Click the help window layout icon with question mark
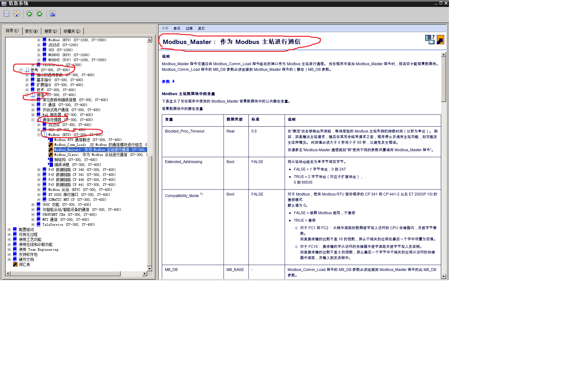Screen dimensions: 588x386 pyautogui.click(x=430, y=40)
